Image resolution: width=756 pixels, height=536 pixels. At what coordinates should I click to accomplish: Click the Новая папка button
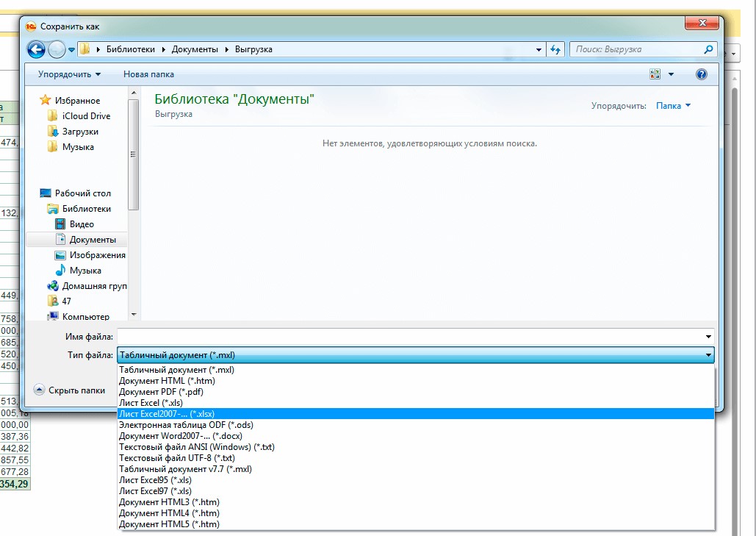pyautogui.click(x=148, y=74)
